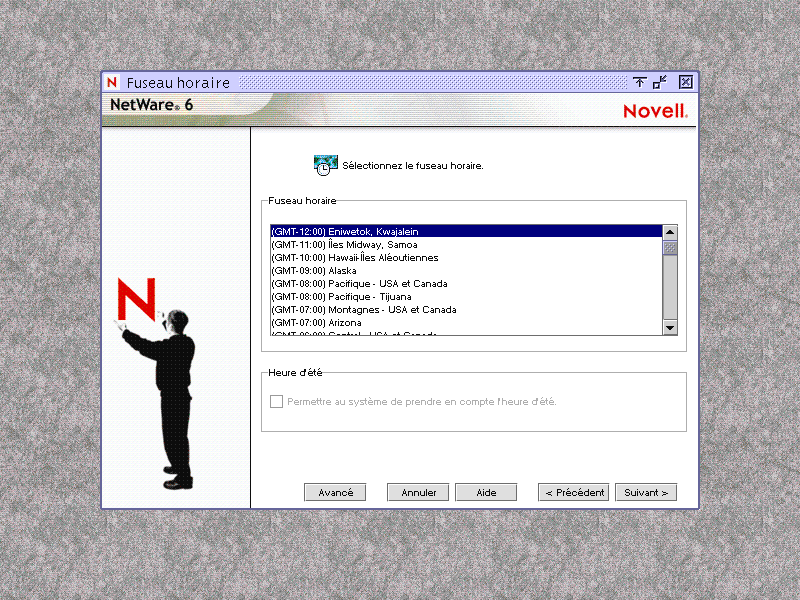
Task: Select (GMT-08:00) Pacifique - Tijuana
Action: [466, 297]
